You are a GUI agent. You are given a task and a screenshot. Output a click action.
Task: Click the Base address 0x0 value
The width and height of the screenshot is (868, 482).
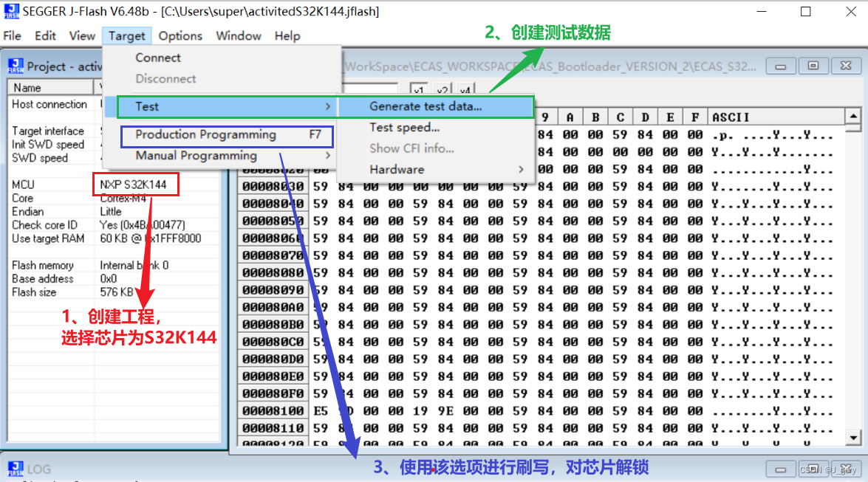click(108, 279)
